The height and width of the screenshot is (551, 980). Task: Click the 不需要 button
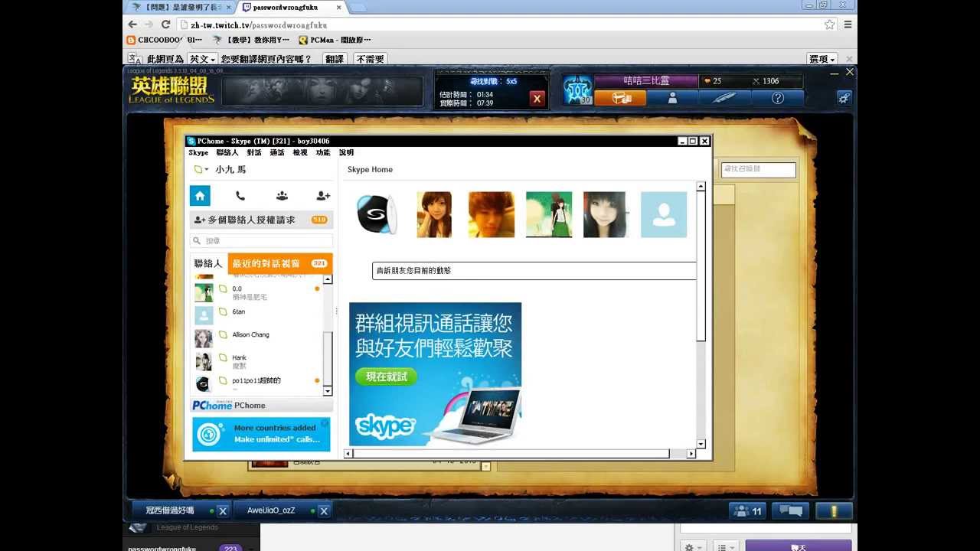(370, 59)
